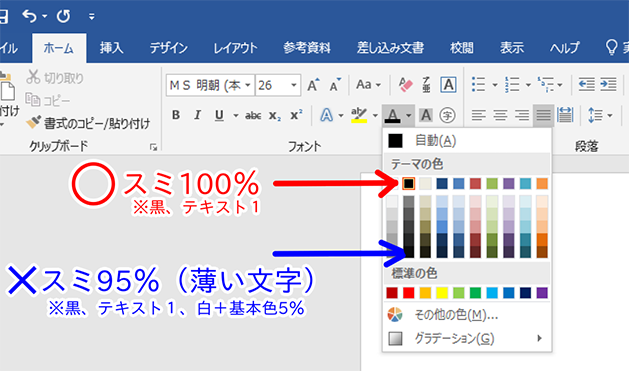Select bright red standard color swatch

point(408,293)
